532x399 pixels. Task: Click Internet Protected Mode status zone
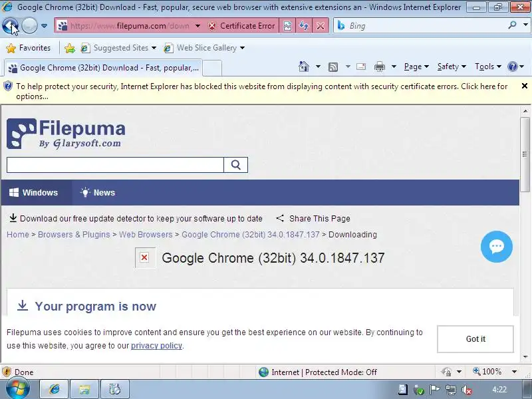[318, 372]
